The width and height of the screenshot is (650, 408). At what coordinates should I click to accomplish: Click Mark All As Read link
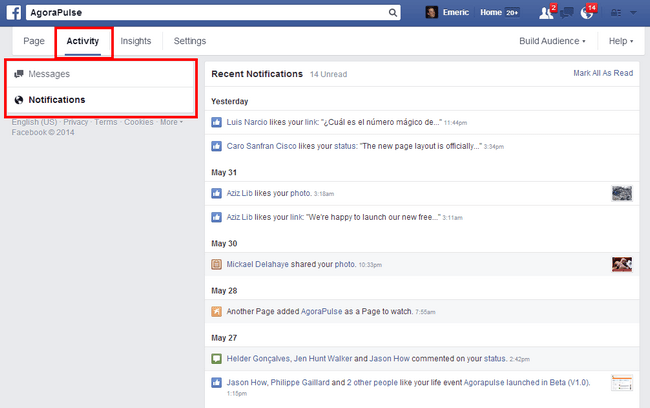(602, 73)
